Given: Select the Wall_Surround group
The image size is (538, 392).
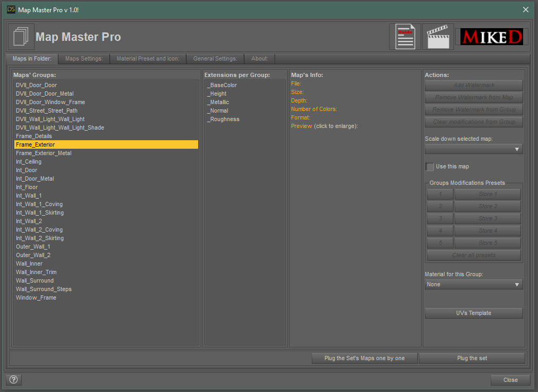Looking at the screenshot, I should pyautogui.click(x=106, y=281).
